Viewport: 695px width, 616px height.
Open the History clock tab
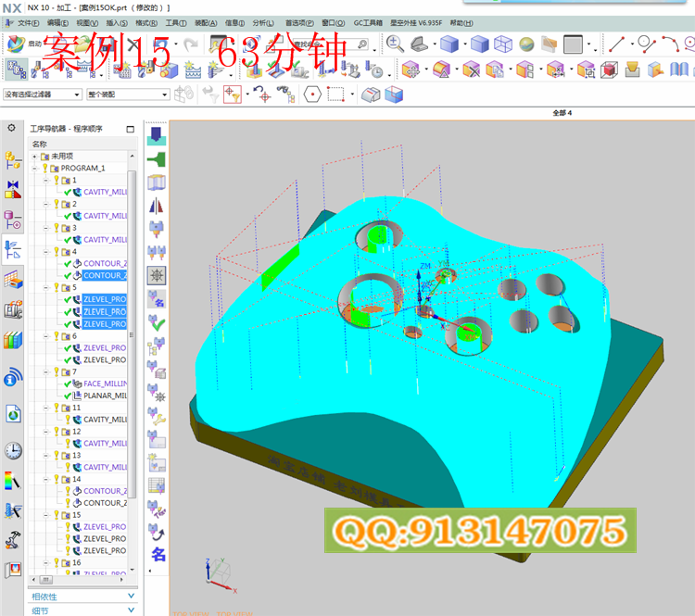[x=13, y=451]
